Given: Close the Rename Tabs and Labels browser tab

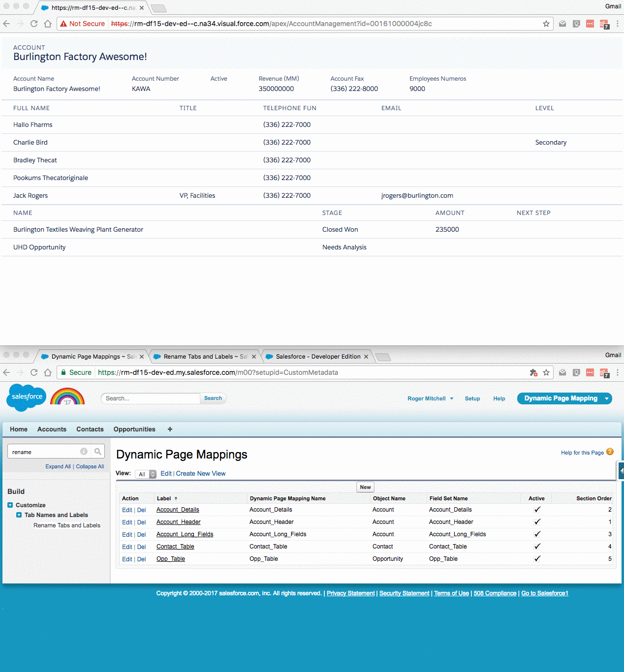Looking at the screenshot, I should (x=254, y=357).
